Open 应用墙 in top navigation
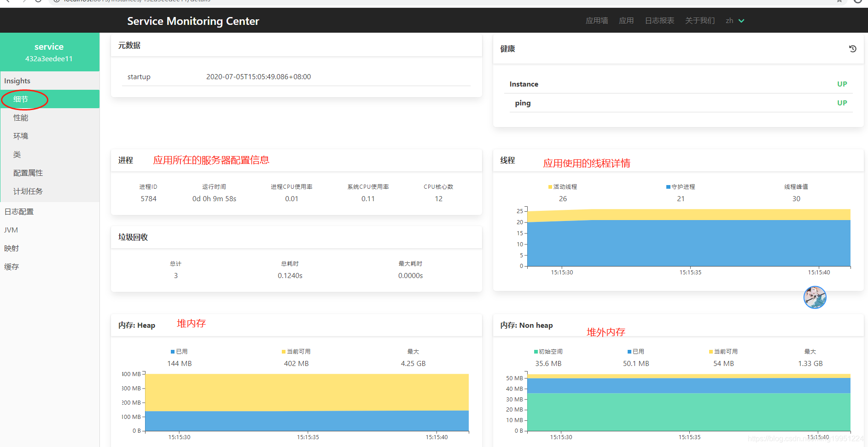Image resolution: width=868 pixels, height=447 pixels. (596, 21)
